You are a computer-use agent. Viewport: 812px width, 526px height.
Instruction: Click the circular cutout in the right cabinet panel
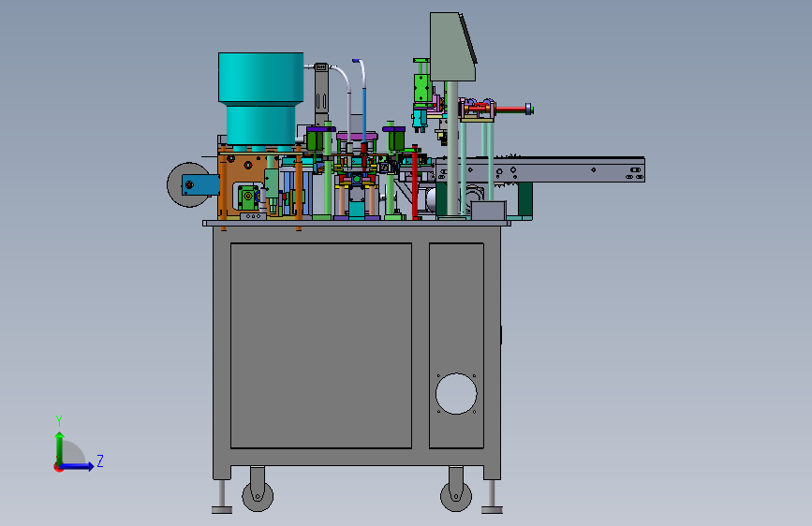(x=456, y=393)
